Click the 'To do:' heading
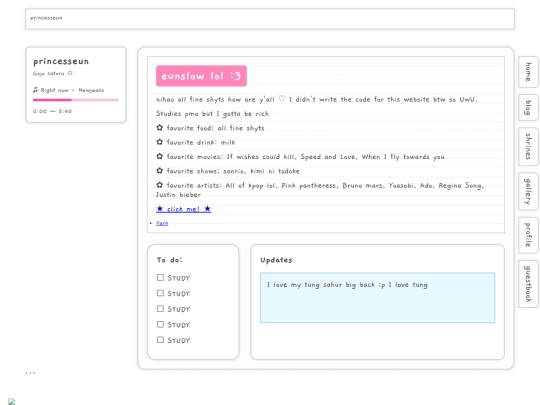The height and width of the screenshot is (405, 540). 169,260
